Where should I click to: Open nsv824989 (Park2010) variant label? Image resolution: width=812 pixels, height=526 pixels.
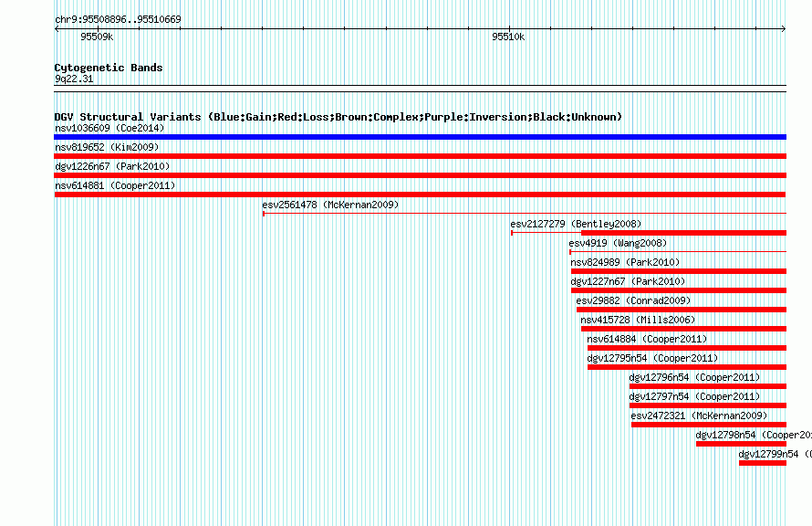tap(625, 262)
